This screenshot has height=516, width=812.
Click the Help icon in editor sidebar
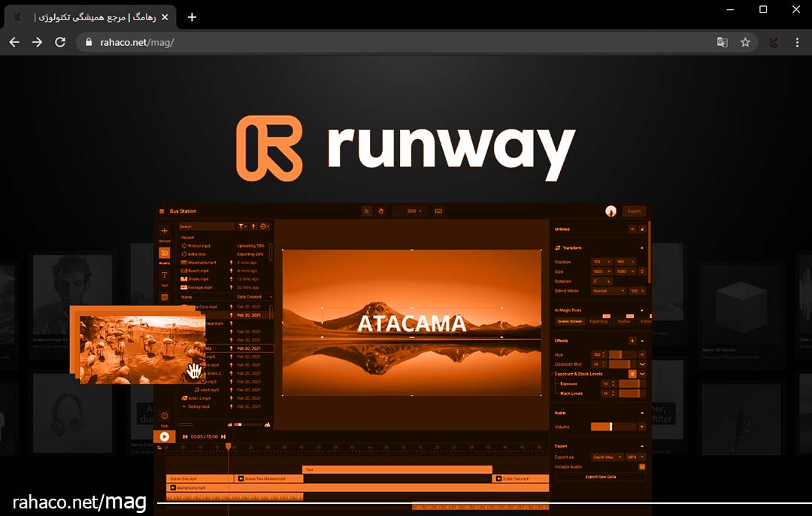tap(164, 415)
